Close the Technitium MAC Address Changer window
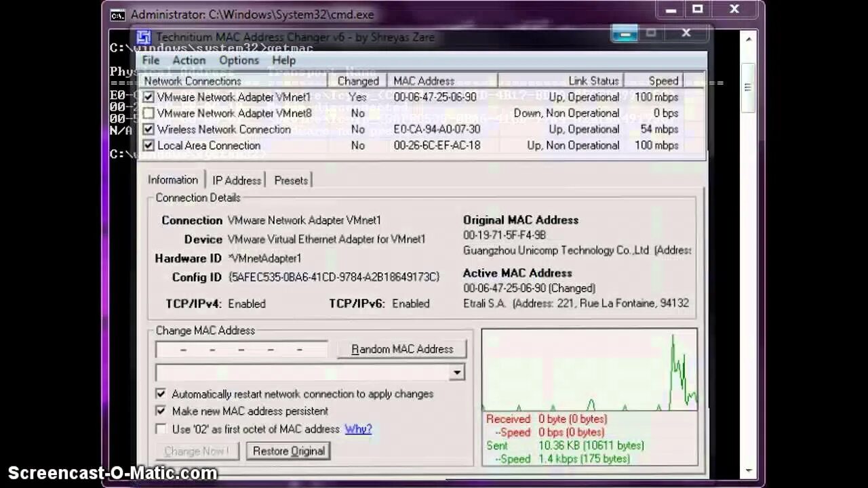 pyautogui.click(x=686, y=33)
